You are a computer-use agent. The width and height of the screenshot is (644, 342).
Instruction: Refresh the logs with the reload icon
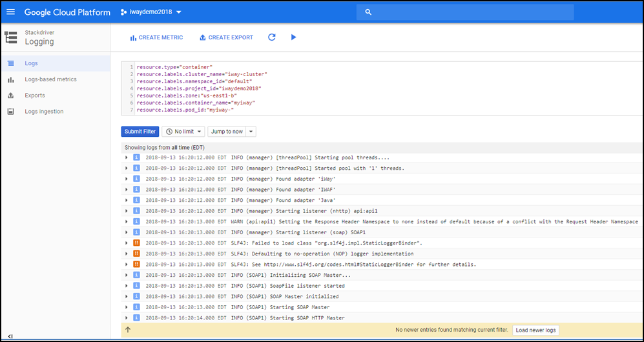[271, 37]
